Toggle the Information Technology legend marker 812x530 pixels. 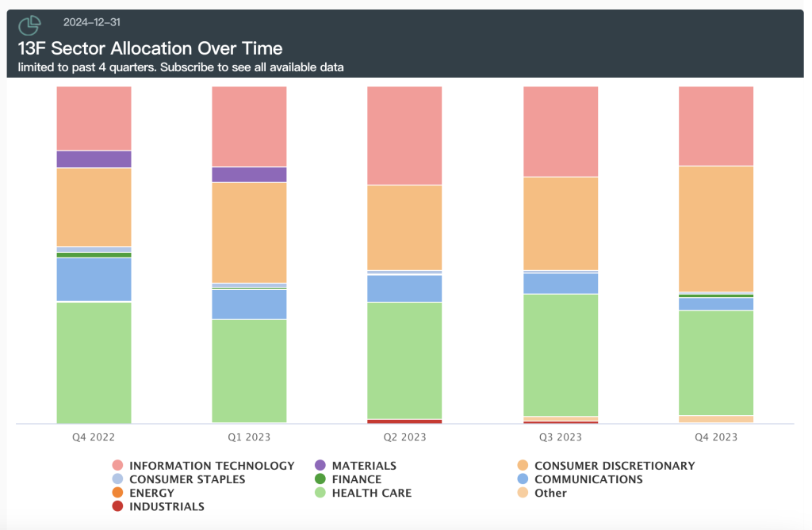click(117, 466)
